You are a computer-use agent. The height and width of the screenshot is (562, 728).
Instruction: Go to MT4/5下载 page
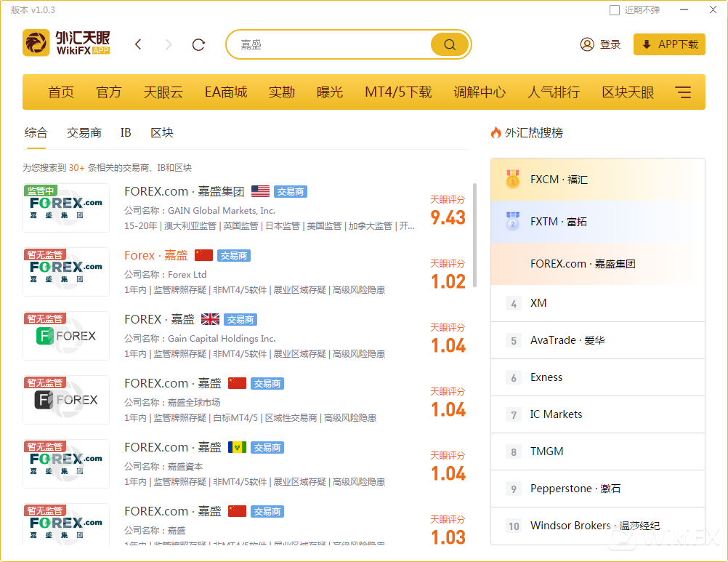[398, 92]
